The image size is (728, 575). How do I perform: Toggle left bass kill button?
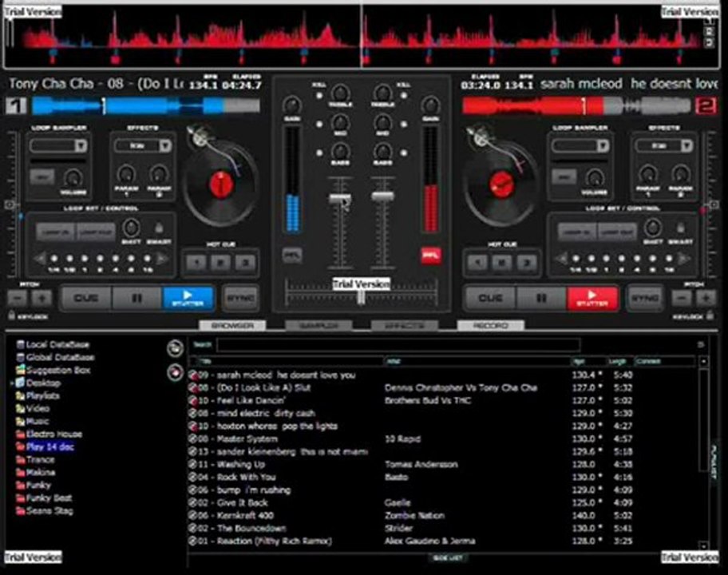coord(319,153)
